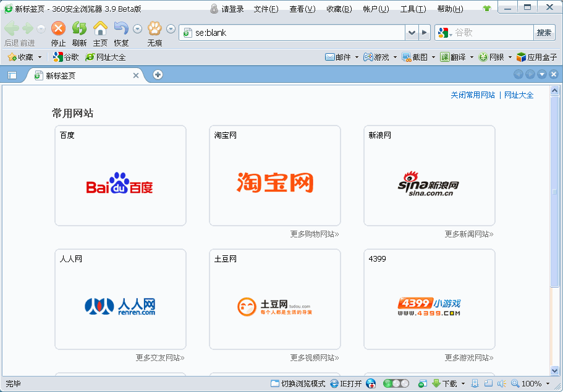Click the skin-change green shirt icon
Screen dimensions: 563x392
(487, 8)
